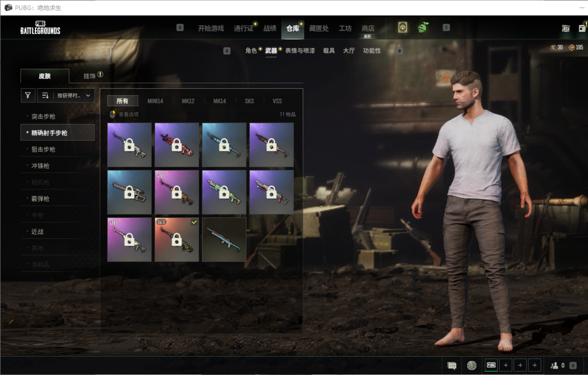Select the 近战 category

[x=57, y=232]
